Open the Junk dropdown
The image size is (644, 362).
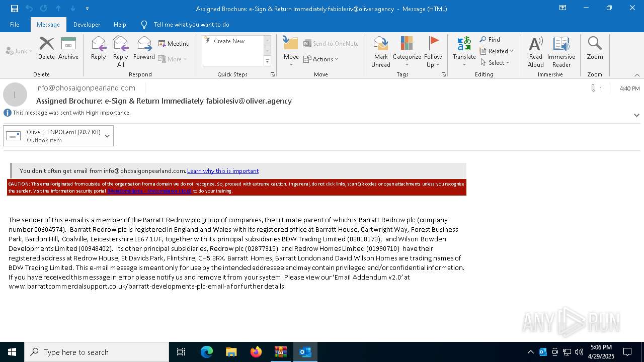point(19,51)
